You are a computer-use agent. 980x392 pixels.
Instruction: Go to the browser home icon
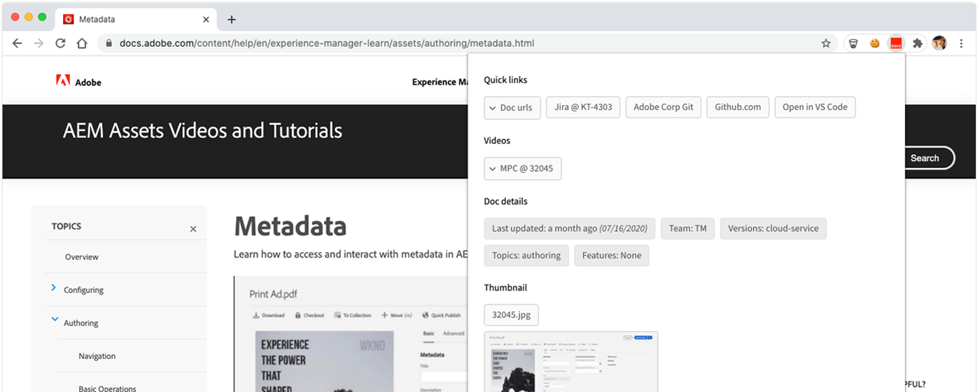(82, 43)
